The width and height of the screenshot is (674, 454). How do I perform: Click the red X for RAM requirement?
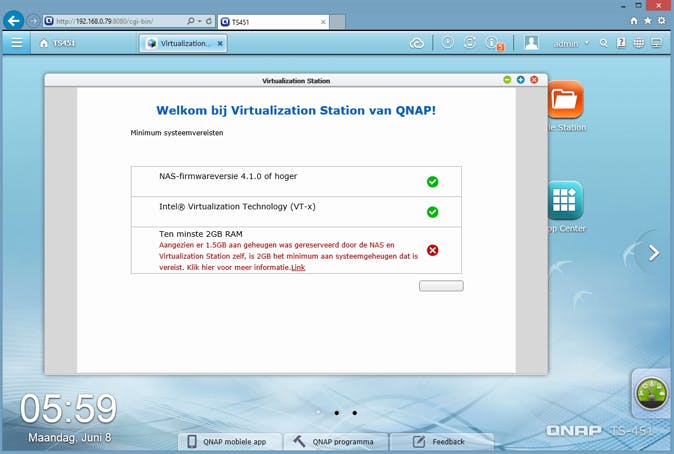point(432,250)
